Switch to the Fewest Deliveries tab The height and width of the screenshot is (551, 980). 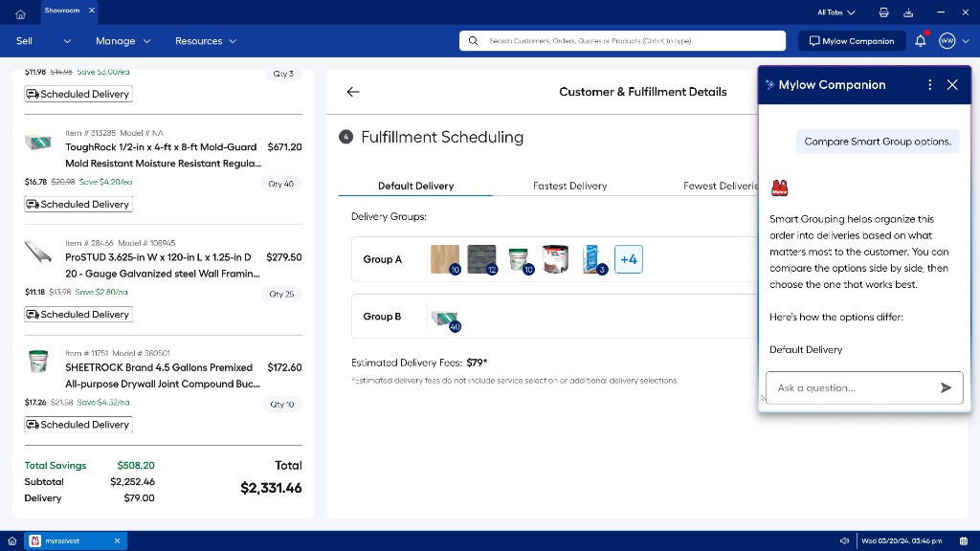(720, 186)
